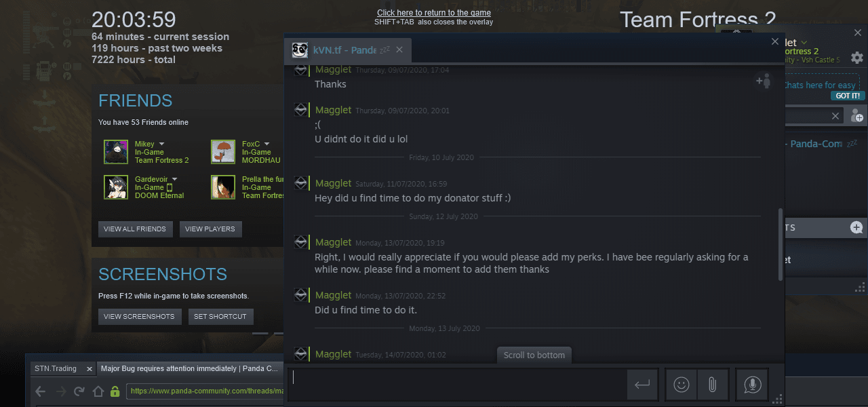This screenshot has height=407, width=868.
Task: Reload page in overlay web browser
Action: click(79, 391)
